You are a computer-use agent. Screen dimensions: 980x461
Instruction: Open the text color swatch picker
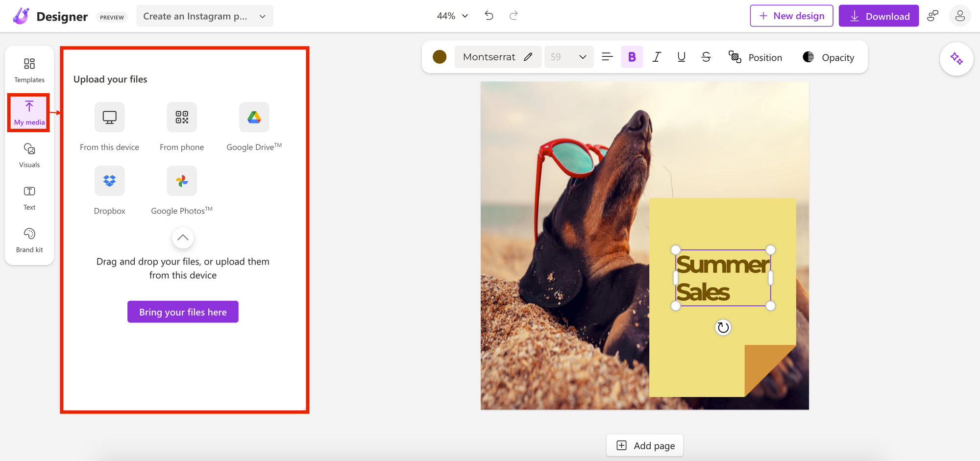(x=440, y=57)
